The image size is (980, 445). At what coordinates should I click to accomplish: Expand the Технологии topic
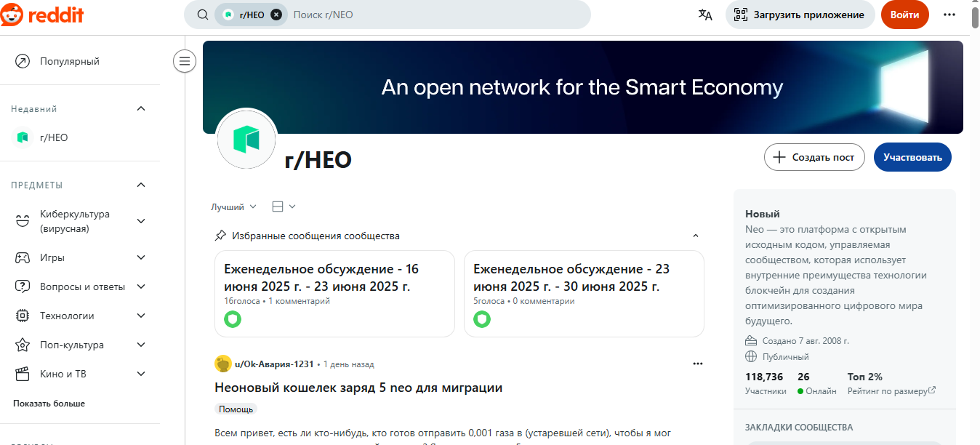tap(141, 316)
